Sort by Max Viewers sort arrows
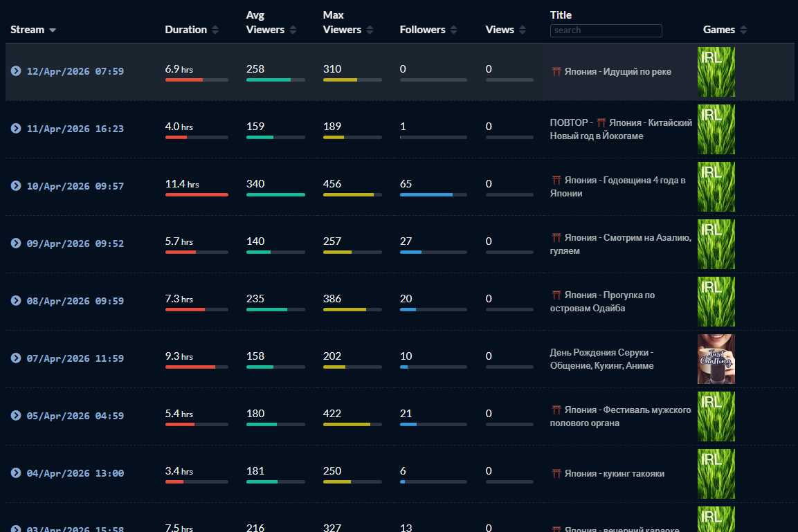The width and height of the screenshot is (798, 532). 370,30
